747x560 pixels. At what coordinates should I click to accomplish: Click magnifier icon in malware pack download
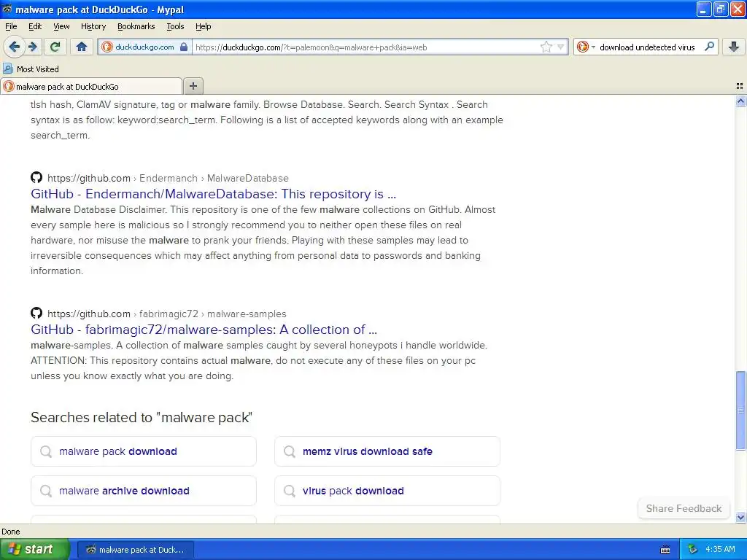[x=46, y=451]
